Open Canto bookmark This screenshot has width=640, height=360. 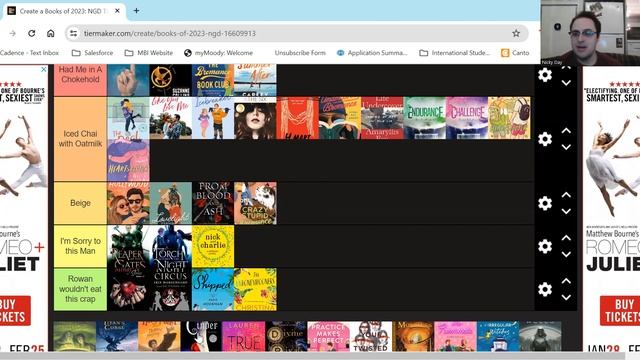click(x=515, y=53)
